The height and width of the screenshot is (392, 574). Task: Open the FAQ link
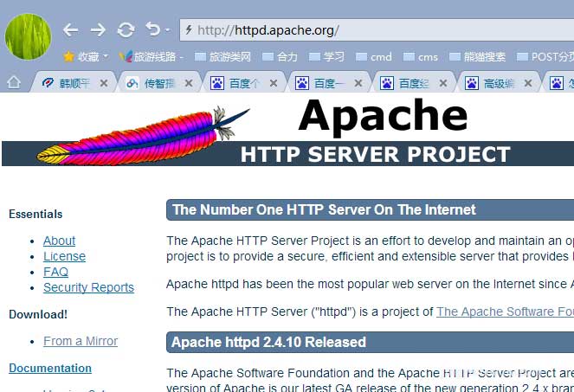click(x=55, y=272)
